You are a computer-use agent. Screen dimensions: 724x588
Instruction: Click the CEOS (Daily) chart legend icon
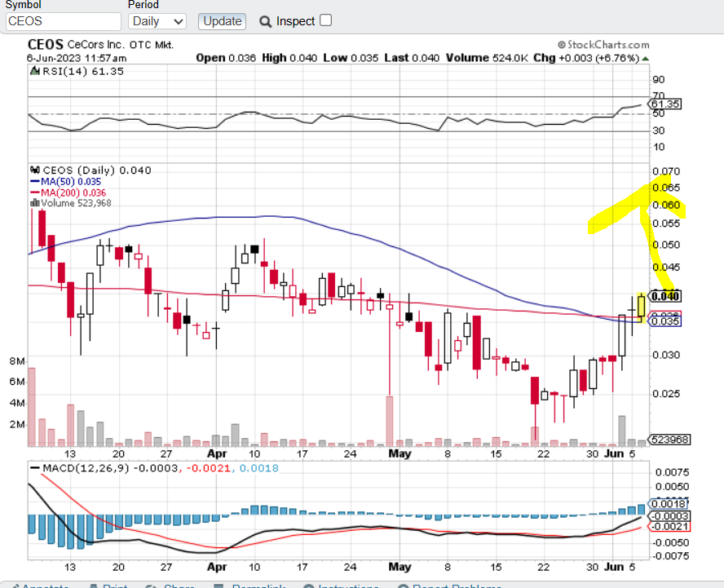[34, 171]
